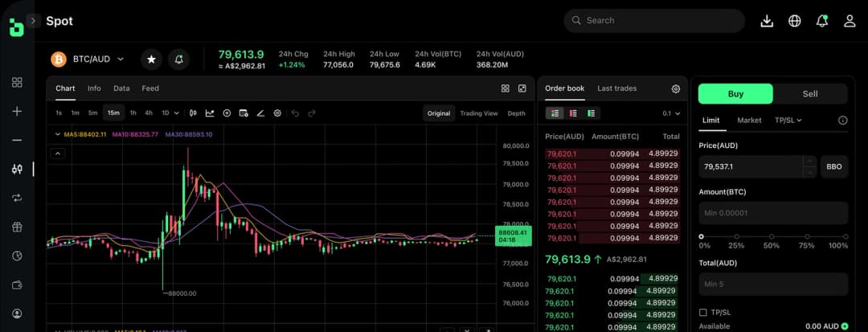Open the chart settings gear
Viewport: 868px width, 332px height.
(x=277, y=113)
